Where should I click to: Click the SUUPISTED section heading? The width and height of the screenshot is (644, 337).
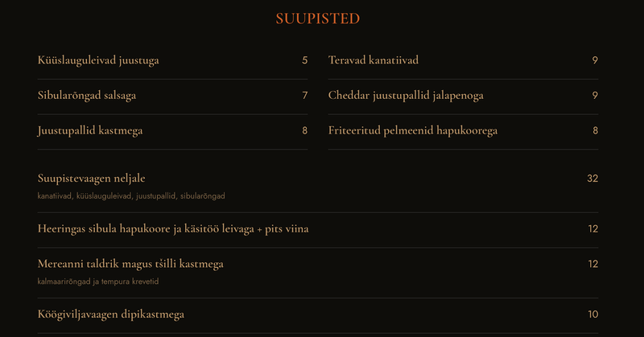[317, 18]
